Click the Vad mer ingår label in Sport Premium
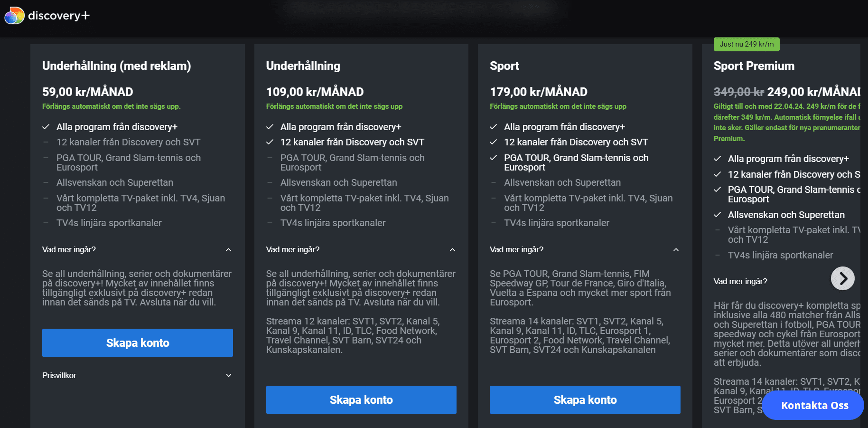The width and height of the screenshot is (868, 428). tap(740, 281)
